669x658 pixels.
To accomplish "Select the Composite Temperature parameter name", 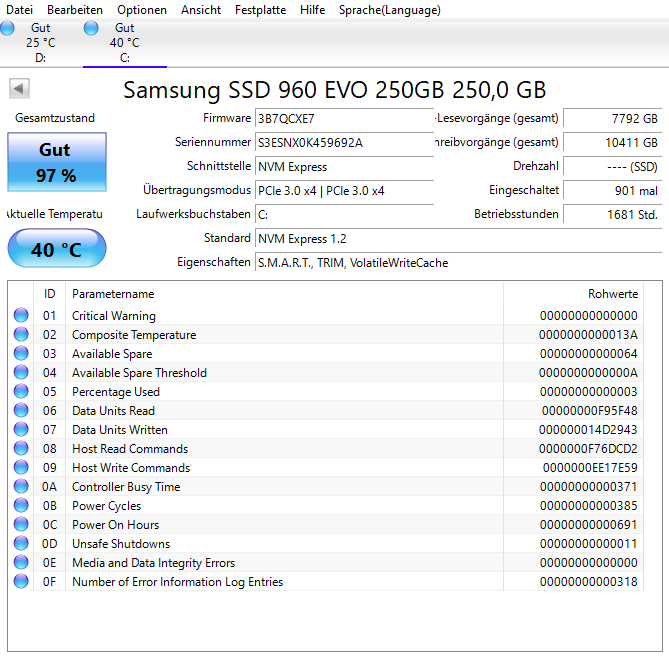I will click(134, 335).
